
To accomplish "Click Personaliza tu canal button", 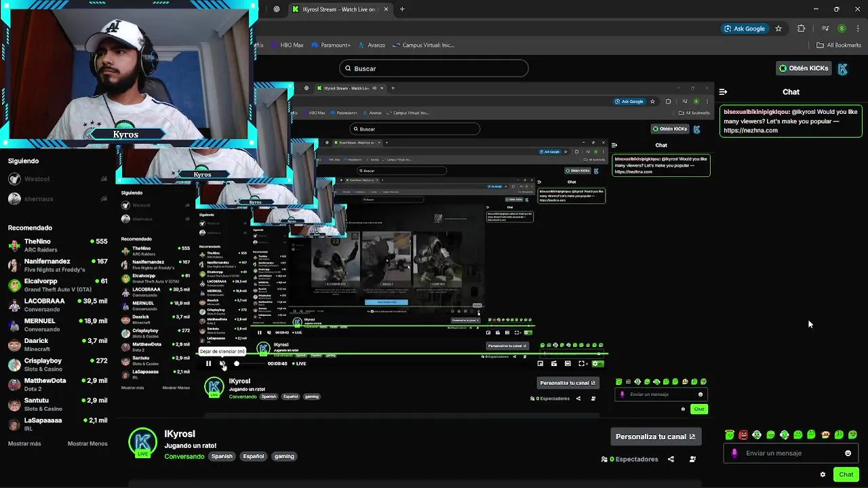I will pyautogui.click(x=655, y=436).
